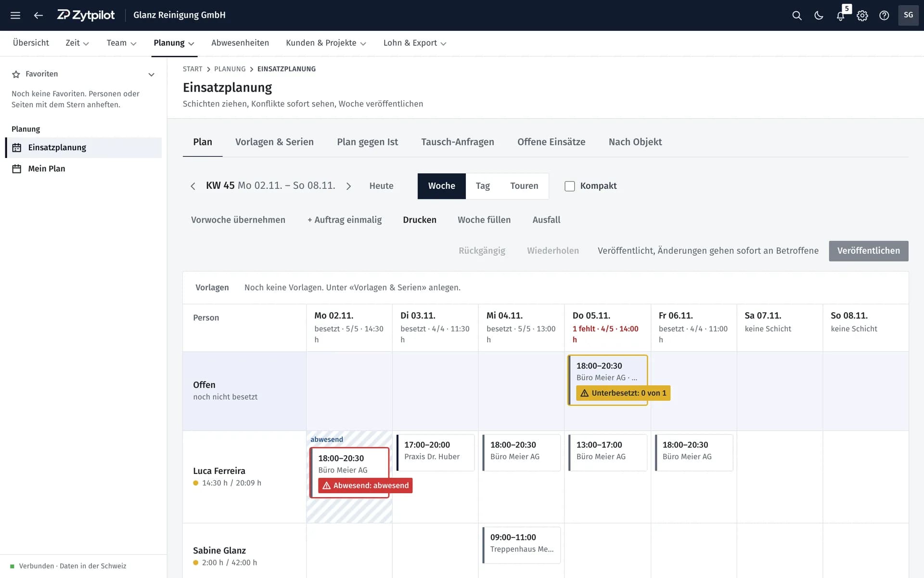Click Vorwoche übernehmen

(238, 220)
